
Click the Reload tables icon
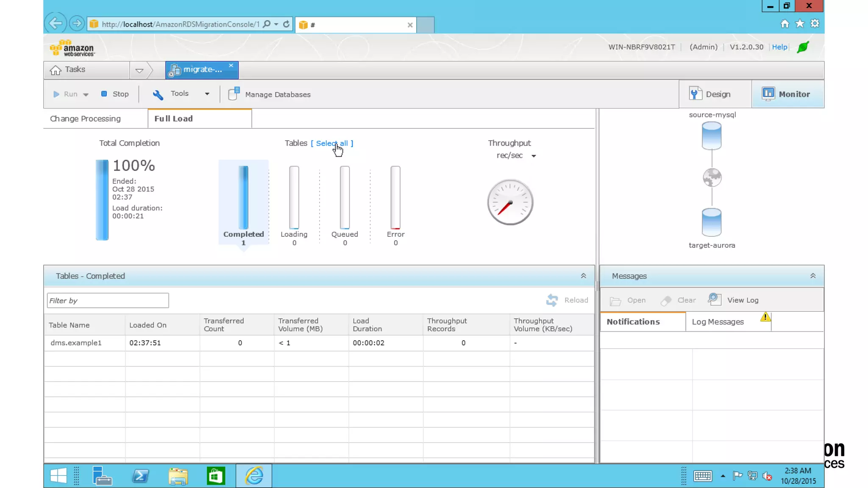(x=552, y=300)
